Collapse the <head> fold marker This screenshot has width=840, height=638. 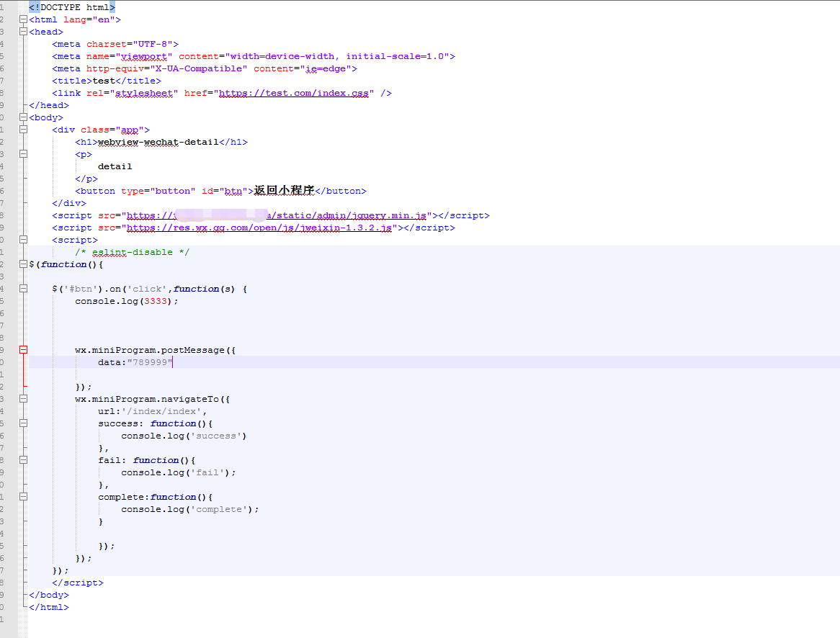(23, 32)
